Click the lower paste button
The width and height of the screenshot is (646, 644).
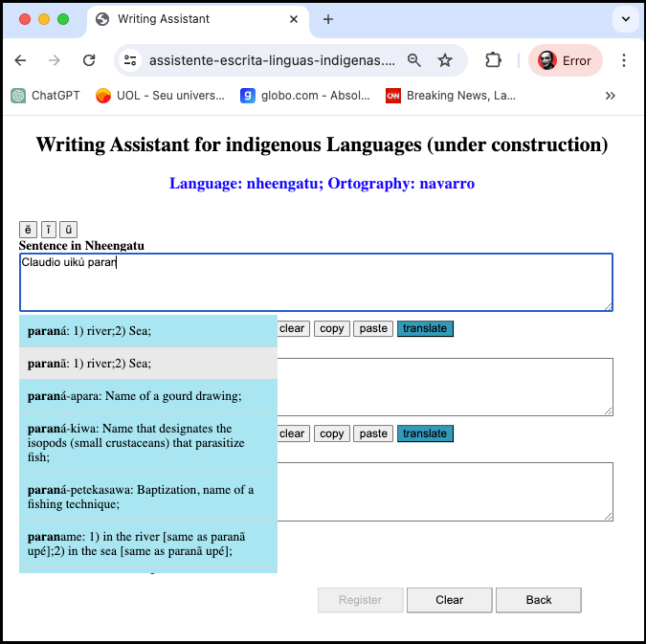point(373,433)
